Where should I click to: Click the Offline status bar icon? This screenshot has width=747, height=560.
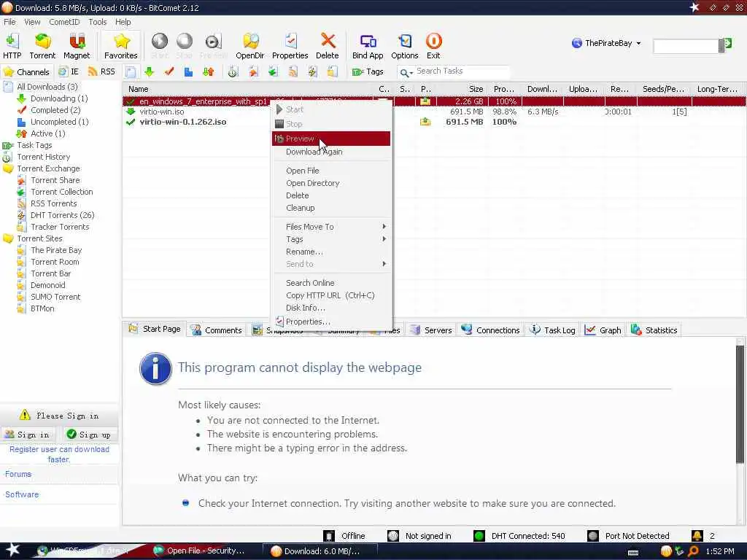(329, 536)
